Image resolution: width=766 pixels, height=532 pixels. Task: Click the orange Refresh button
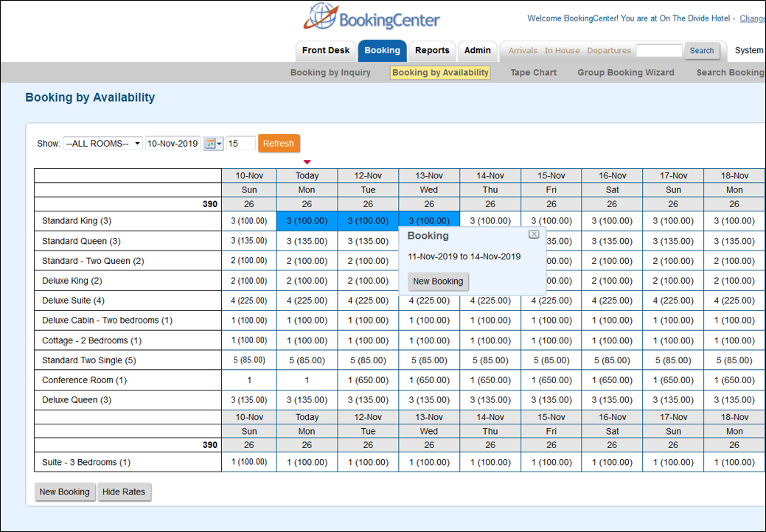(x=279, y=144)
